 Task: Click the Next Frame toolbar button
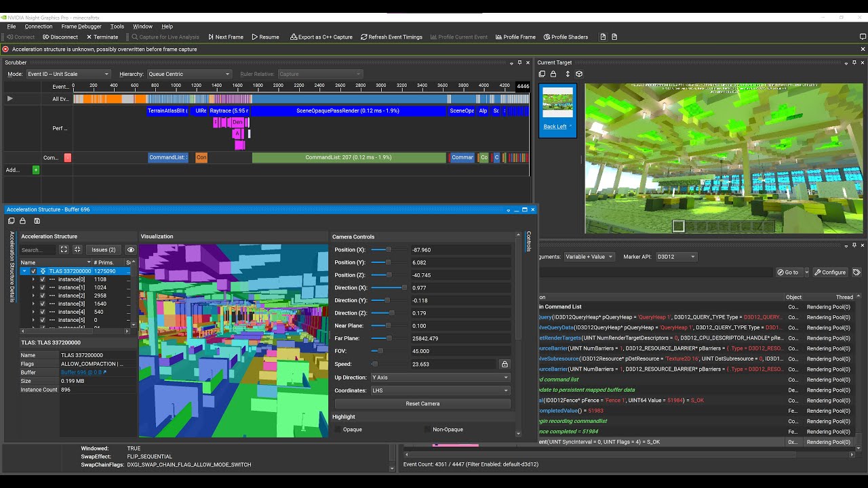226,37
